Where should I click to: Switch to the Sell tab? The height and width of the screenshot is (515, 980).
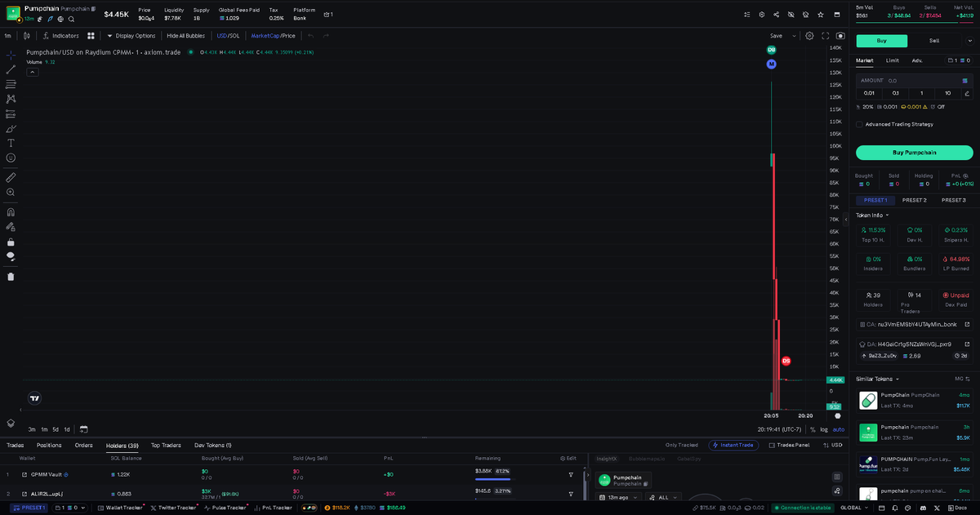(x=933, y=41)
